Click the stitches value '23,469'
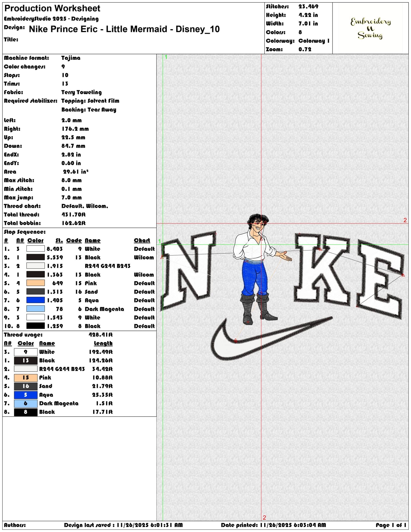 308,7
